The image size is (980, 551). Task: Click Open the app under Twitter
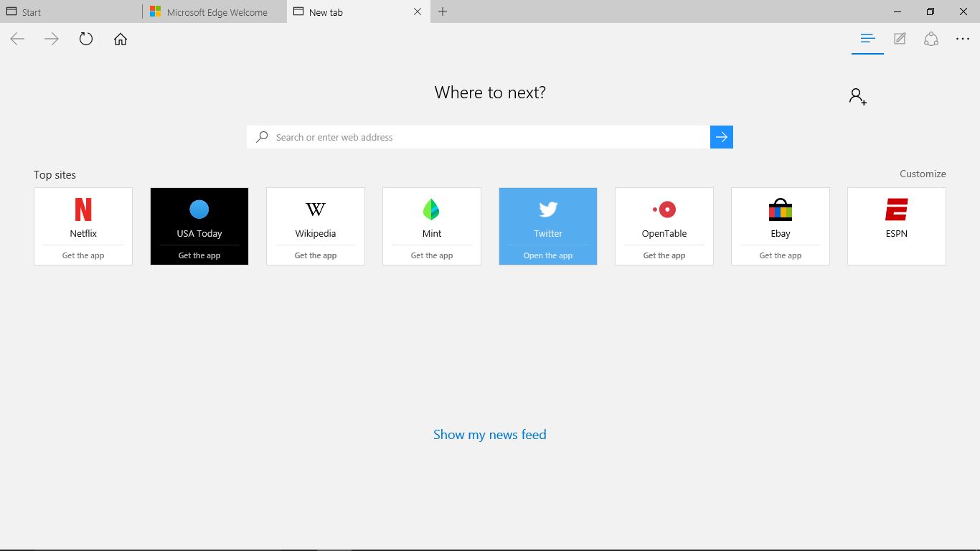coord(548,255)
